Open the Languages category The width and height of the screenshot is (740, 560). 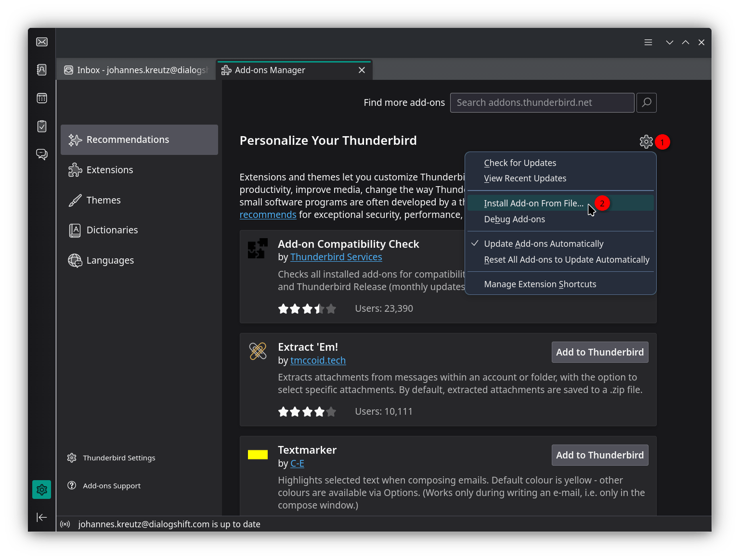tap(139, 260)
